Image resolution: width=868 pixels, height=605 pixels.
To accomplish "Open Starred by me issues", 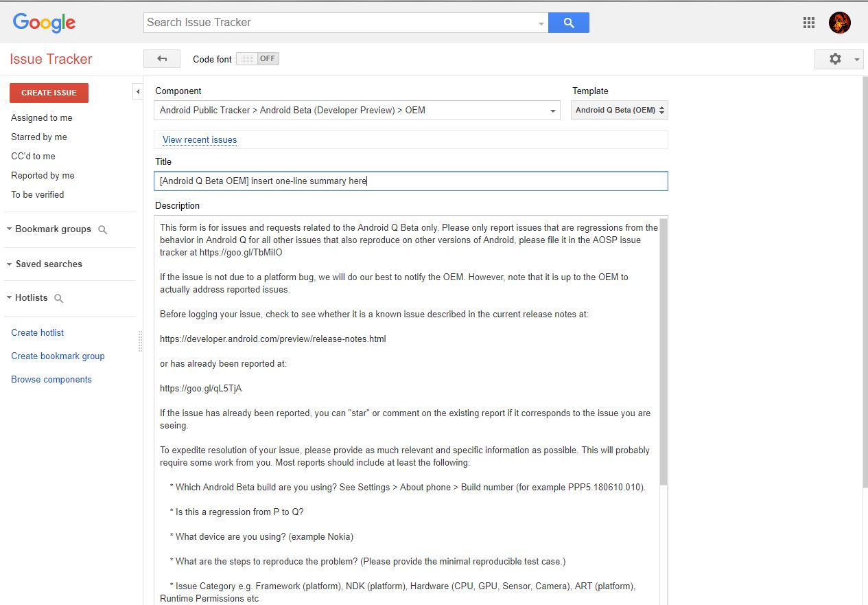I will pyautogui.click(x=39, y=137).
